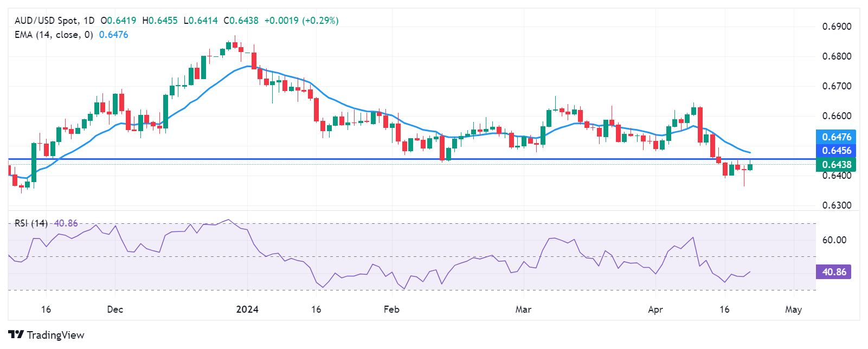Click the Feb label on the time axis
The height and width of the screenshot is (349, 868).
pyautogui.click(x=391, y=309)
